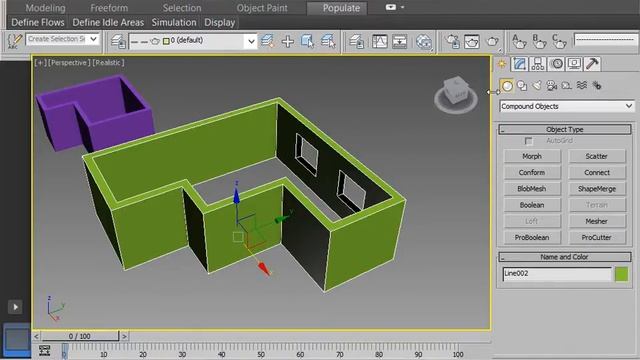Click the Scatter button
The image size is (640, 360).
click(x=596, y=156)
